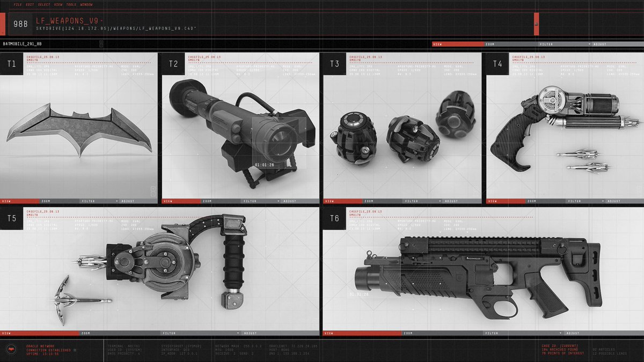This screenshot has height=362, width=644.
Task: Open FILTER dropdown under T5 panel
Action: click(x=200, y=333)
